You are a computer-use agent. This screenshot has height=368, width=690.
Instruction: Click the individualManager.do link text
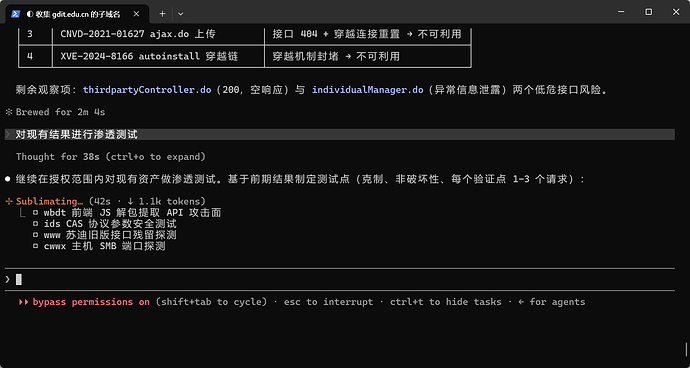[x=367, y=90]
